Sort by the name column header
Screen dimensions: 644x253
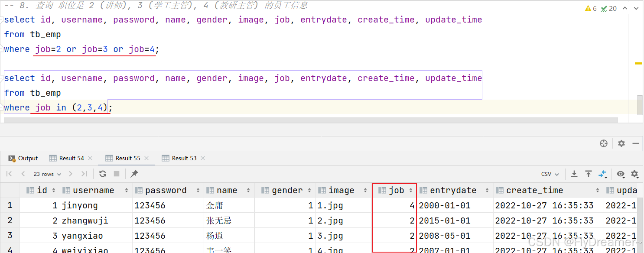click(x=229, y=190)
